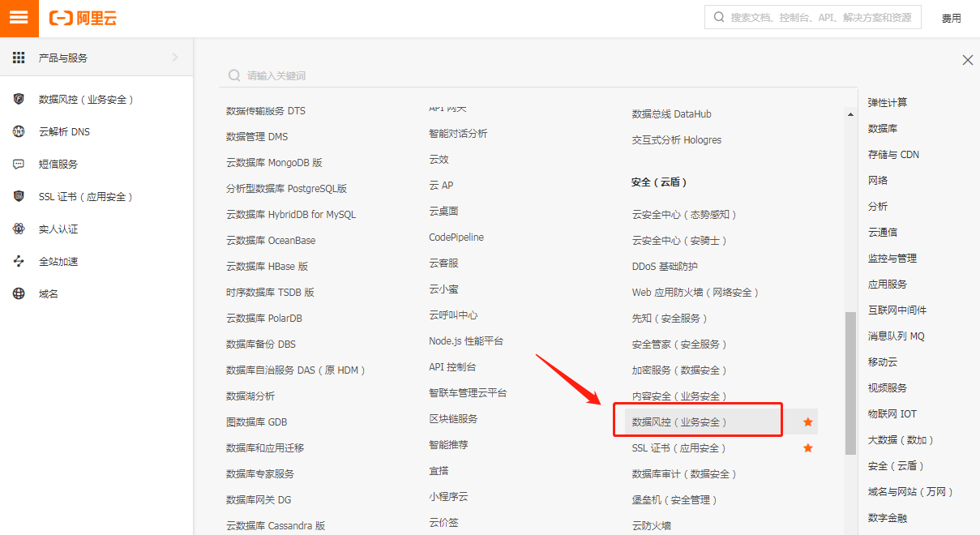Open 数据库备份 DBS
The image size is (980, 535).
pos(261,344)
